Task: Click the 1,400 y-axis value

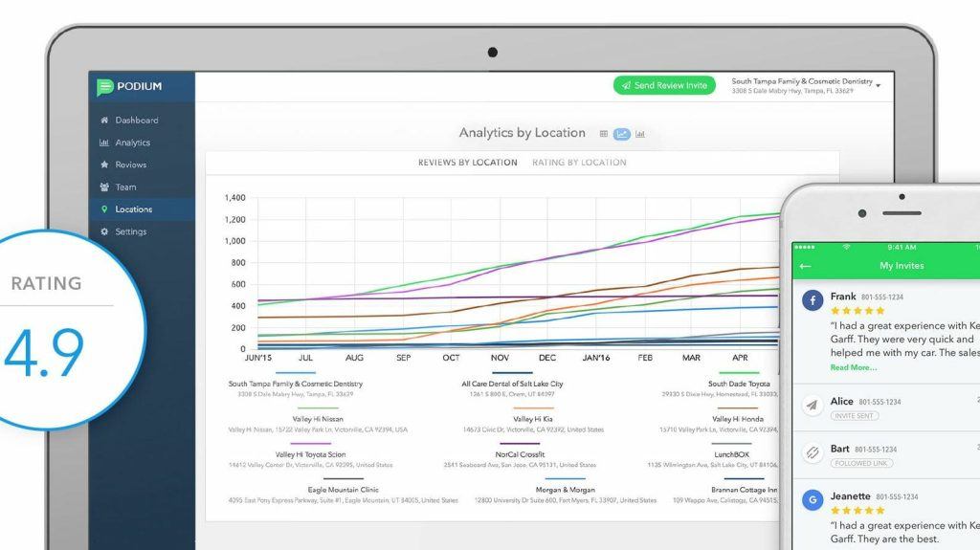Action: [235, 197]
